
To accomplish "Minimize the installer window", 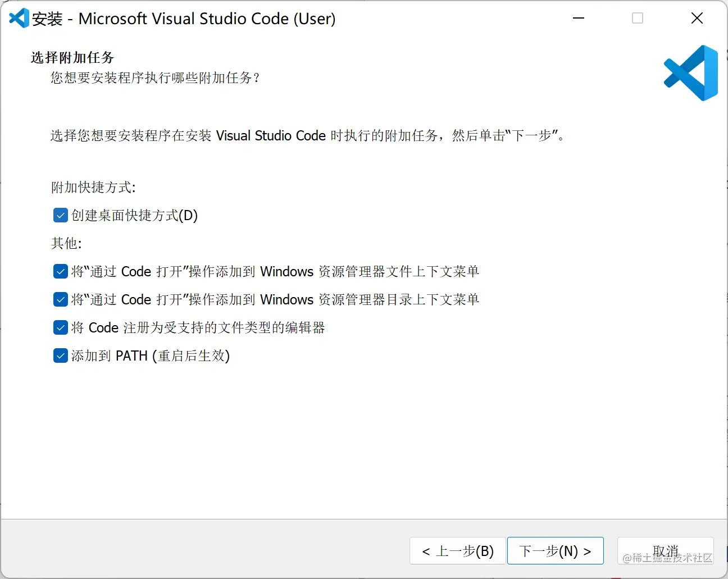I will [579, 19].
